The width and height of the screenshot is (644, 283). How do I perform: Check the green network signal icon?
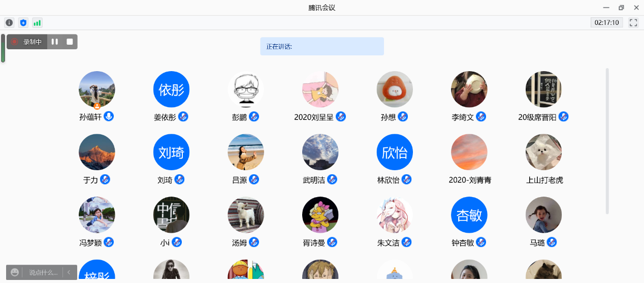pos(37,23)
